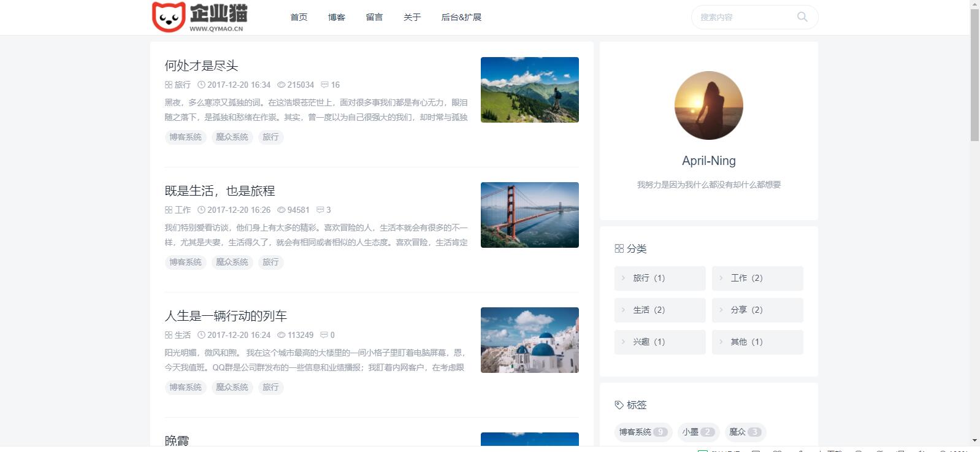Expand the 兴趣 (1) category
This screenshot has height=452, width=980.
pyautogui.click(x=659, y=342)
